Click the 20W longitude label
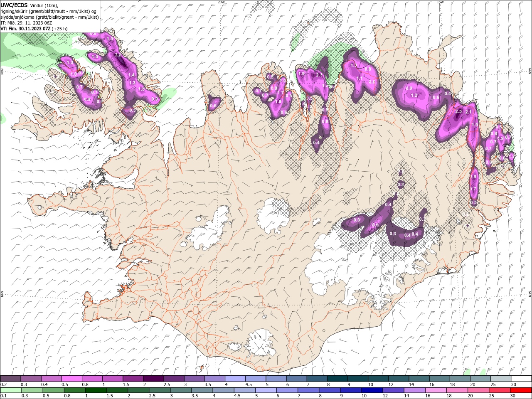This screenshot has height=399, width=532. pos(221,2)
